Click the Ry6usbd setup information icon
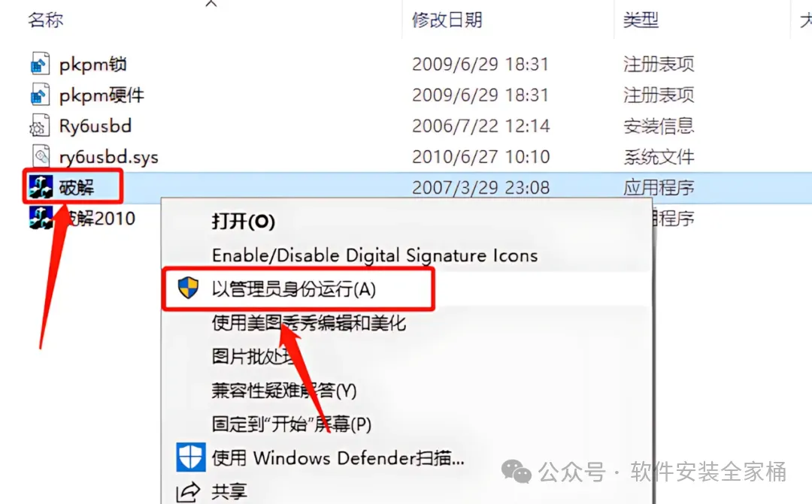The image size is (812, 504). [x=40, y=125]
